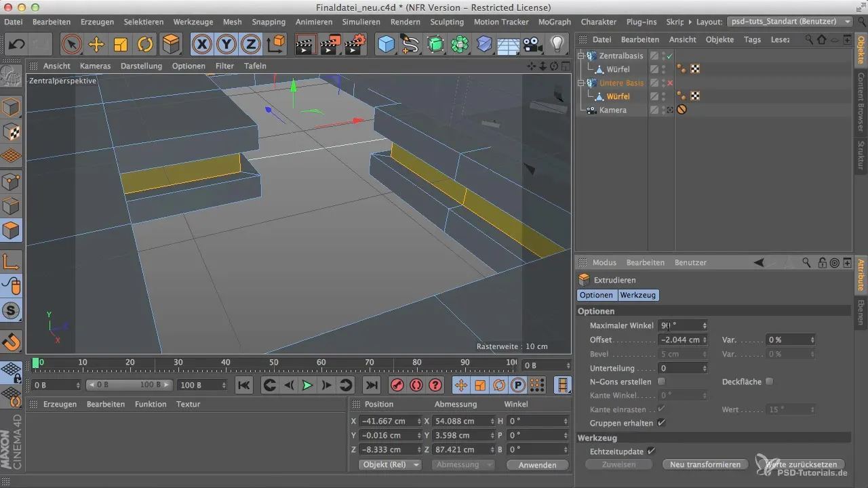Viewport: 868px width, 488px height.
Task: Select the Live Selection arrow tool
Action: click(71, 45)
